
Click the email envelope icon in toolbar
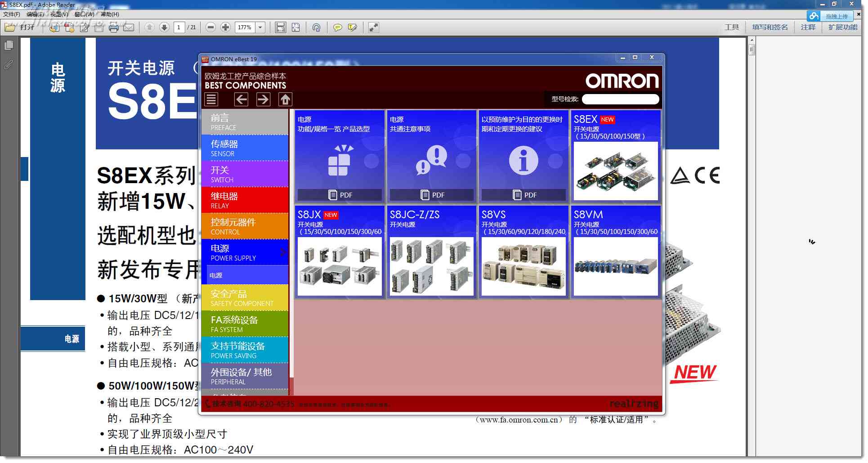[129, 27]
